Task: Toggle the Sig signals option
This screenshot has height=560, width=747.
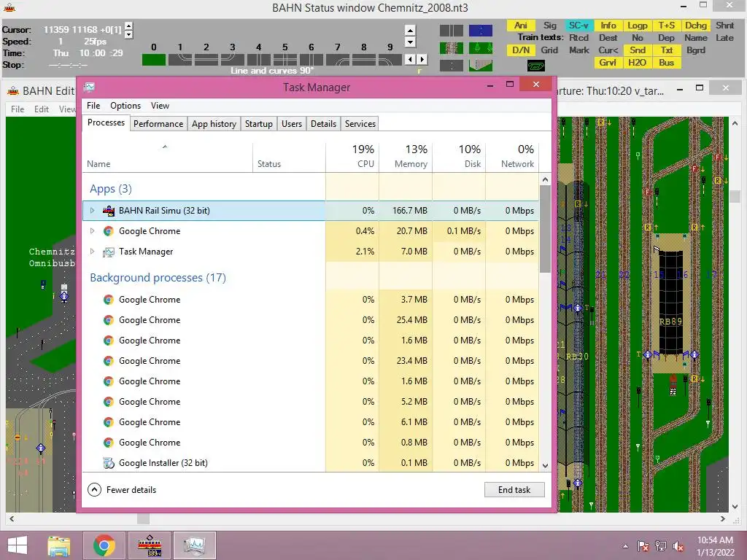Action: [x=550, y=26]
